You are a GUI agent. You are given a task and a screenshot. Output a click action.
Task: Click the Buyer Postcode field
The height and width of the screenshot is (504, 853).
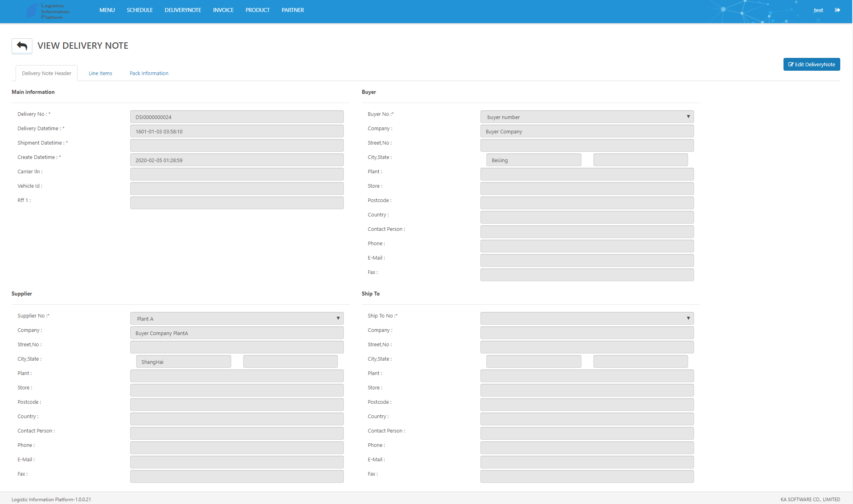(587, 203)
